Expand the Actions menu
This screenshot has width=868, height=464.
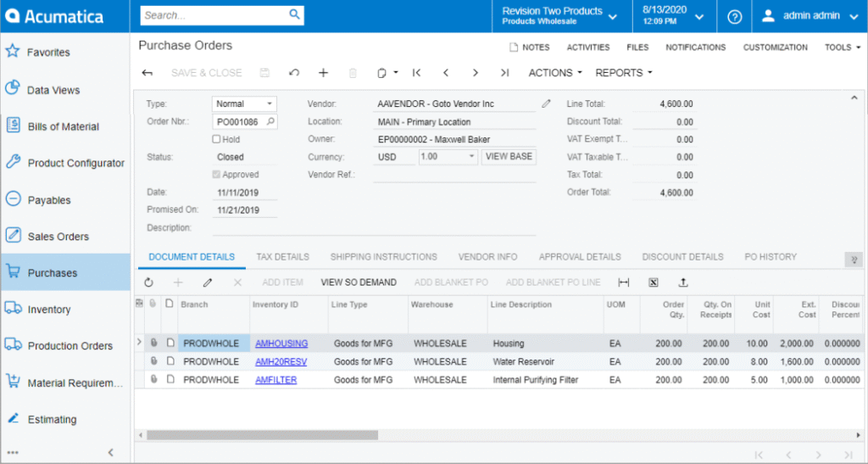click(555, 73)
